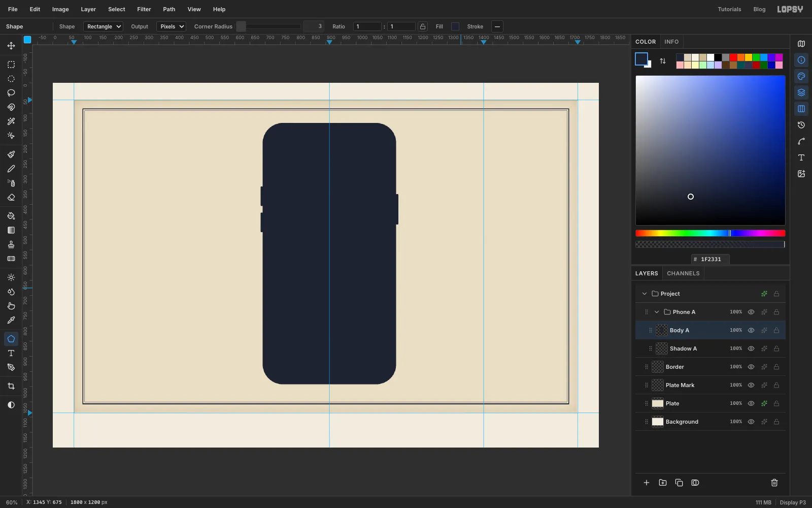This screenshot has width=812, height=508.
Task: Select the Gradient tool
Action: [x=11, y=230]
